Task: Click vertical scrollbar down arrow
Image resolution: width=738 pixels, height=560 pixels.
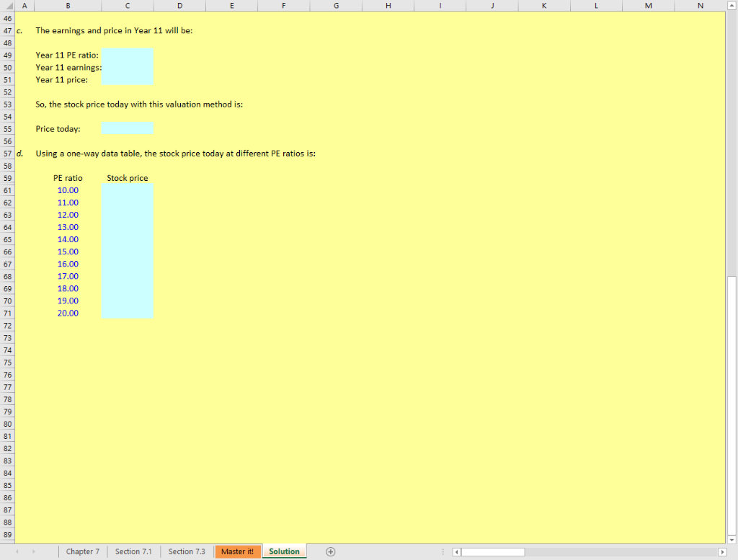Action: [732, 539]
